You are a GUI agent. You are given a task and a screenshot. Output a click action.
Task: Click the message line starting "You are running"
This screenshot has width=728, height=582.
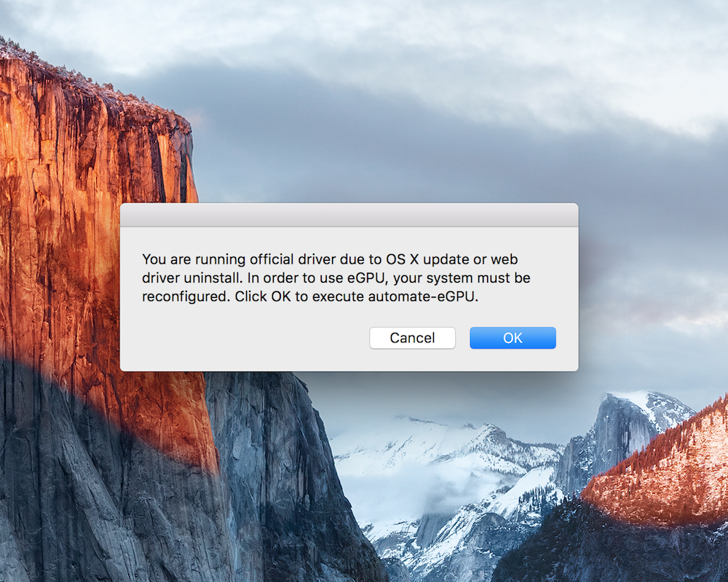330,259
